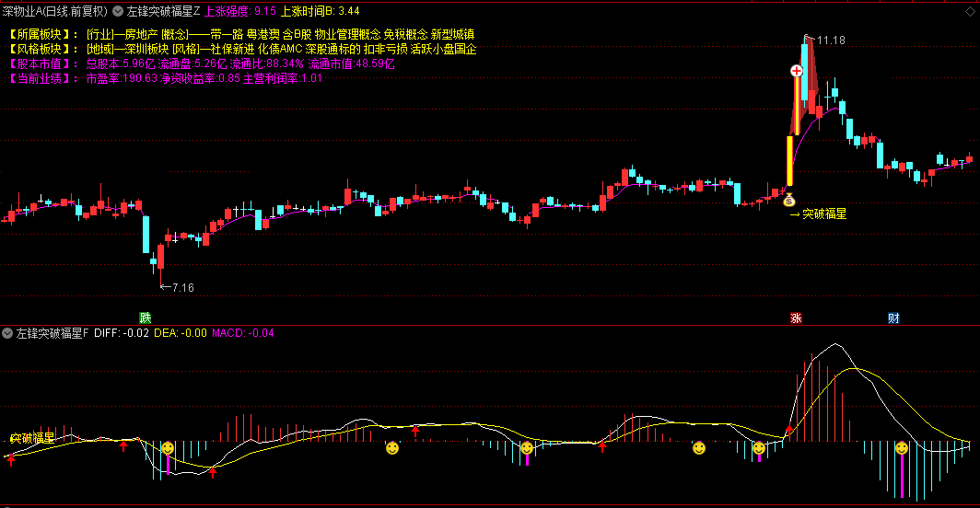980x508 pixels.
Task: Click the smiley face below the 涨 marker
Action: [759, 448]
